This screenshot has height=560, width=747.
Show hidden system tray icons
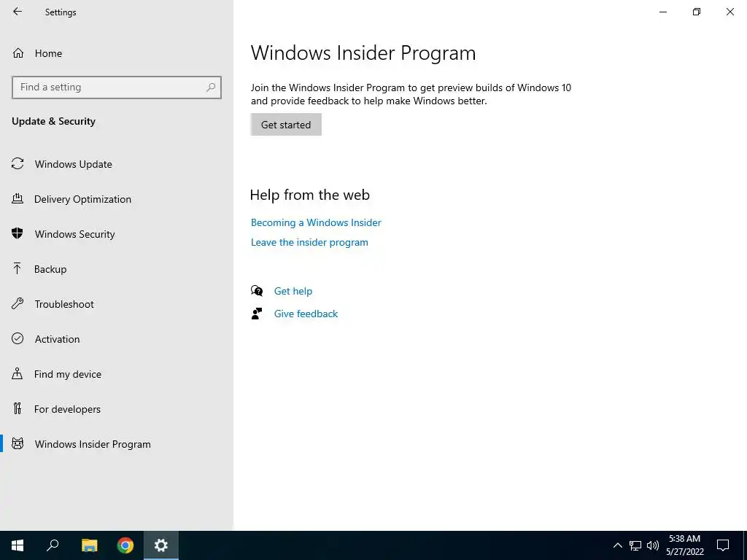(617, 545)
